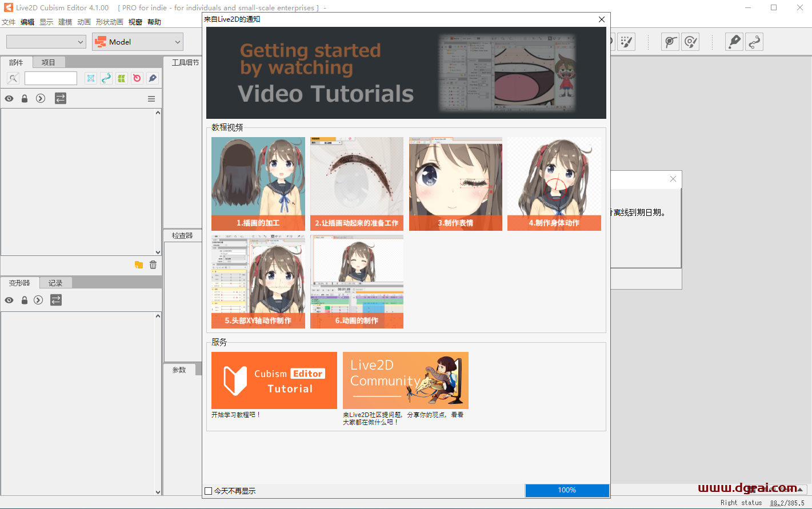Enable the 今天不再显示 checkbox
The image size is (812, 509).
coord(208,491)
